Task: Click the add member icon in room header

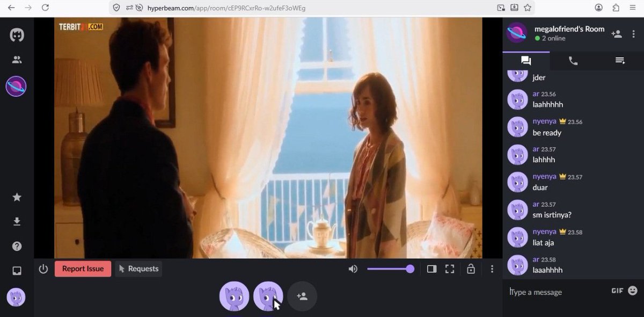Action: tap(617, 34)
